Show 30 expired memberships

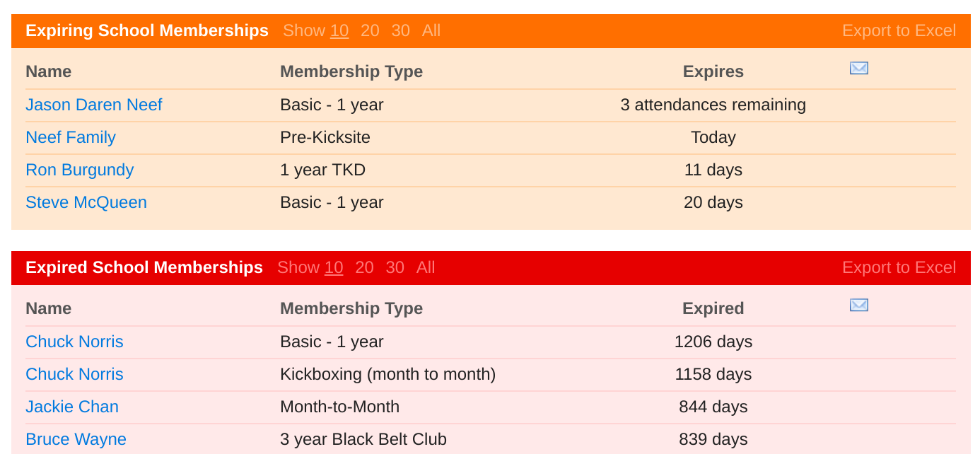click(395, 268)
